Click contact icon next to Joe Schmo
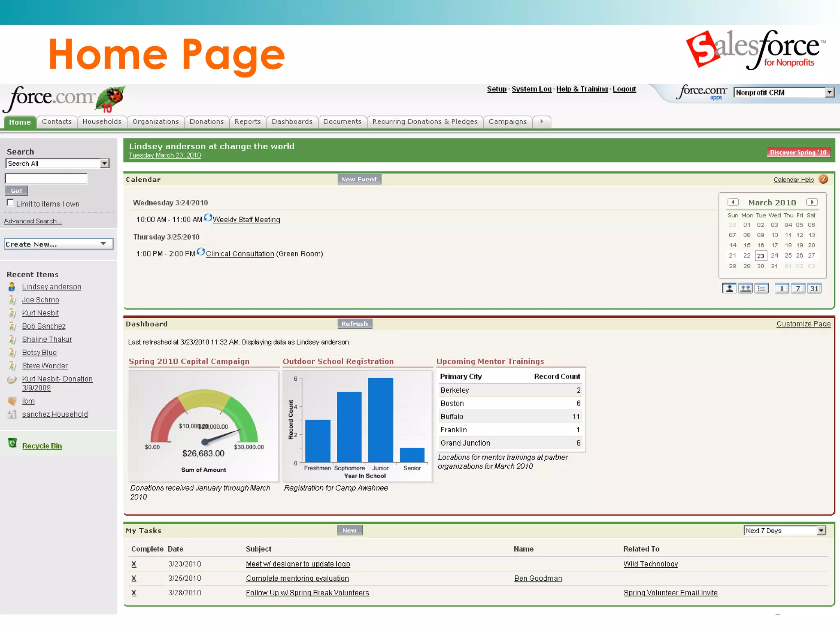 pyautogui.click(x=12, y=300)
